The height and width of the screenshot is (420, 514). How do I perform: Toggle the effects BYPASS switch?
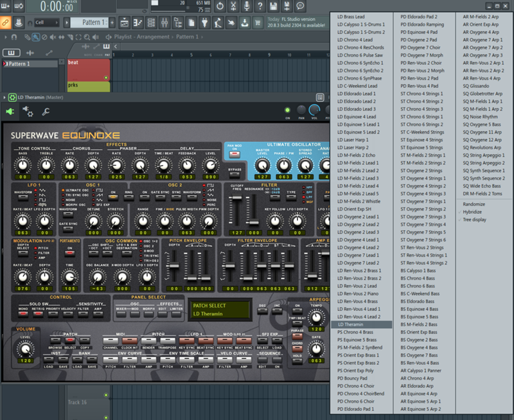pyautogui.click(x=235, y=175)
